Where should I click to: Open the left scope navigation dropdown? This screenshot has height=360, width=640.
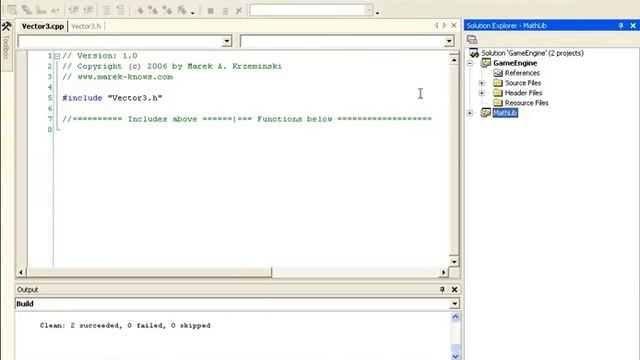coord(227,41)
